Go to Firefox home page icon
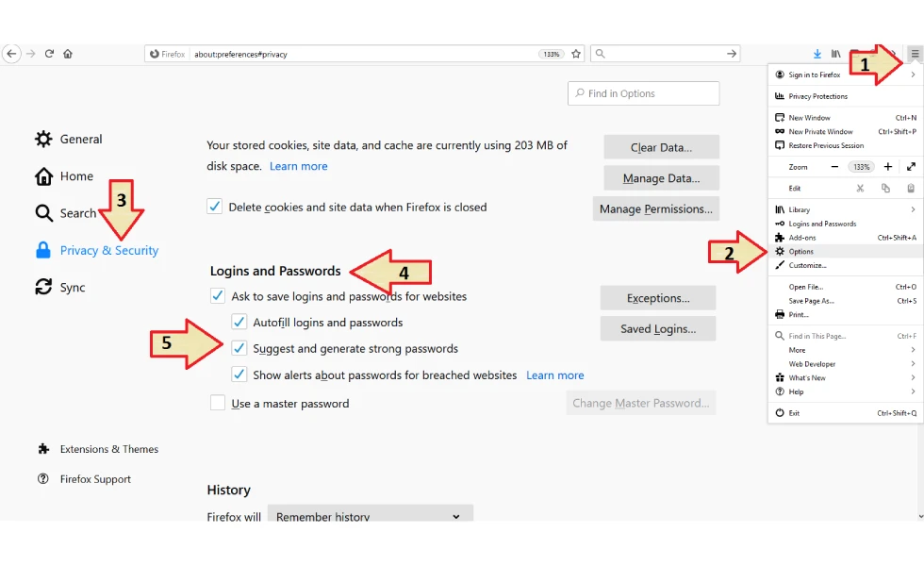Image resolution: width=924 pixels, height=566 pixels. pos(68,54)
